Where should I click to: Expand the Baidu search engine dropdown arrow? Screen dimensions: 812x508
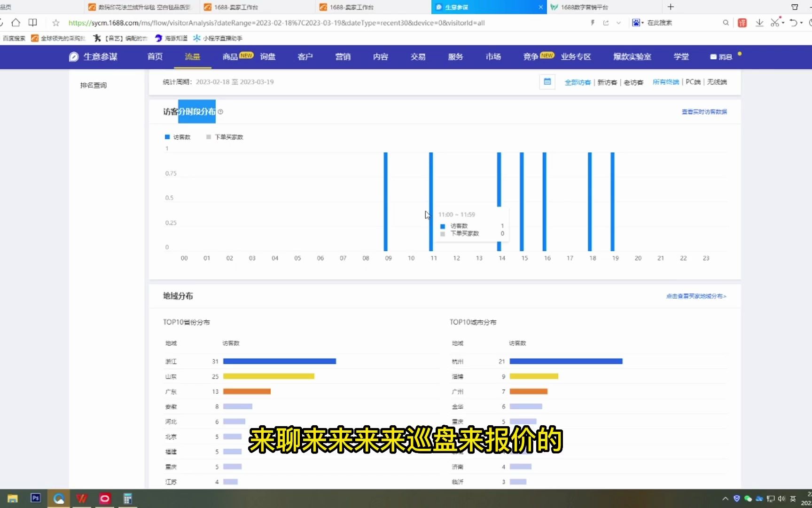(x=642, y=23)
